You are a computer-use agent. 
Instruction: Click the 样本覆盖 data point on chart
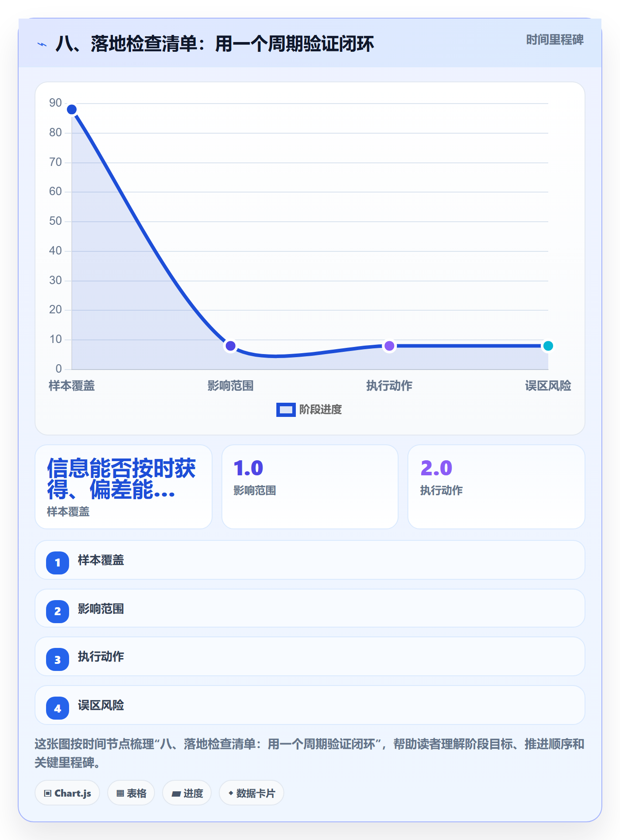click(72, 109)
